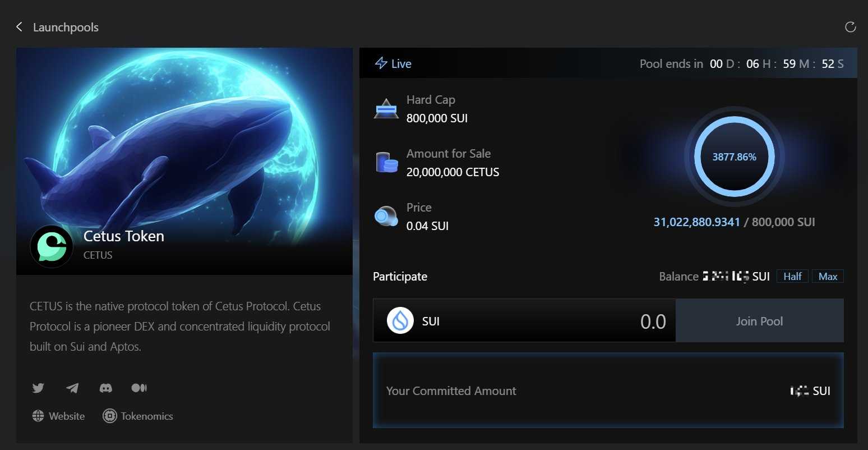Click the whale banner image
Screen dimensions: 868x450
(184, 140)
